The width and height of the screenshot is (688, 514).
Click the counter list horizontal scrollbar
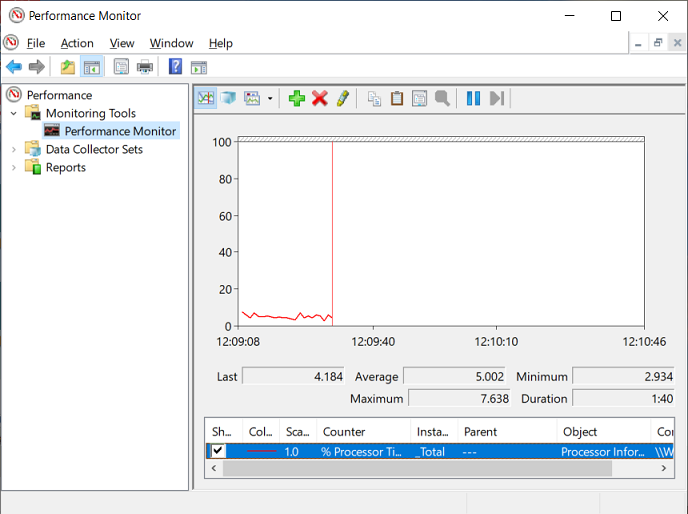(440, 469)
